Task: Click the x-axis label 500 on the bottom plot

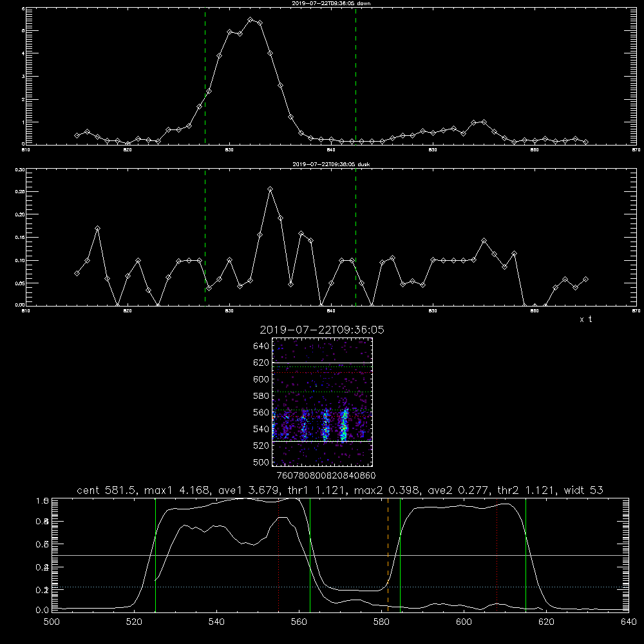Action: pyautogui.click(x=52, y=622)
